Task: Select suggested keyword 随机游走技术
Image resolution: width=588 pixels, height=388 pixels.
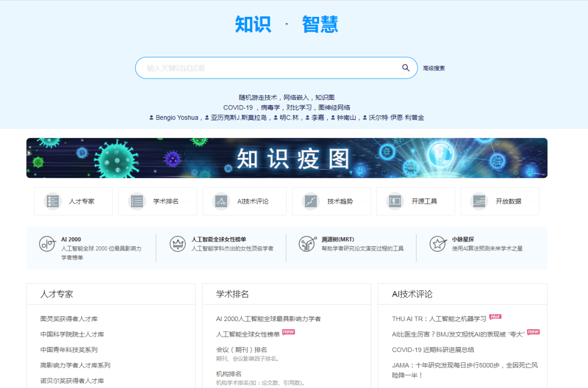Action: coord(258,98)
